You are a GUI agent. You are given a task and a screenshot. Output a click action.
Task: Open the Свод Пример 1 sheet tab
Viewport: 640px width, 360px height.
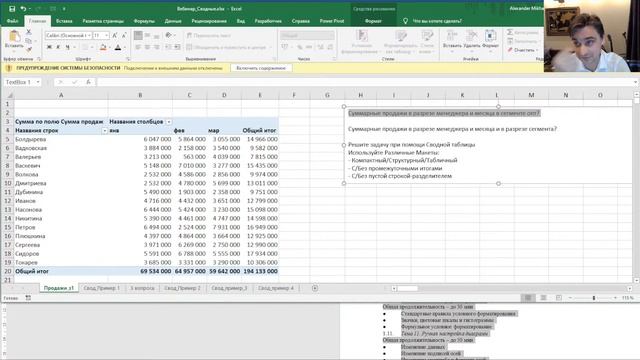pos(102,288)
